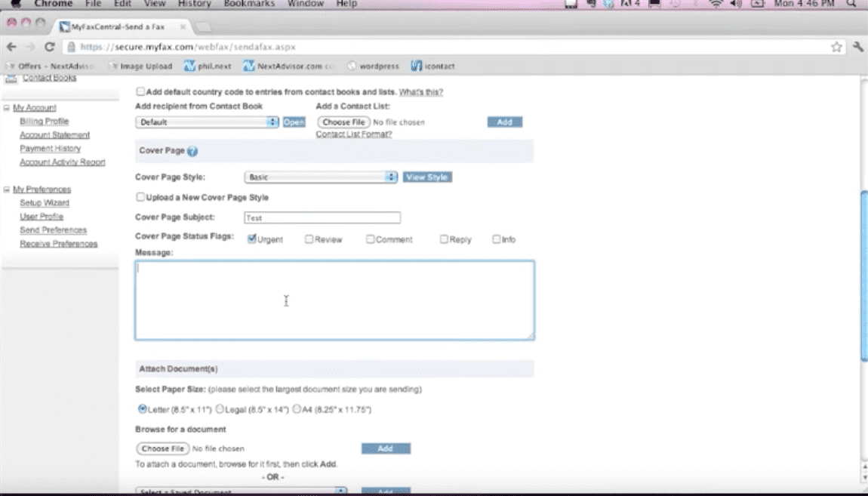The height and width of the screenshot is (496, 868).
Task: Open the phil.next bookmark icon
Action: coord(190,66)
